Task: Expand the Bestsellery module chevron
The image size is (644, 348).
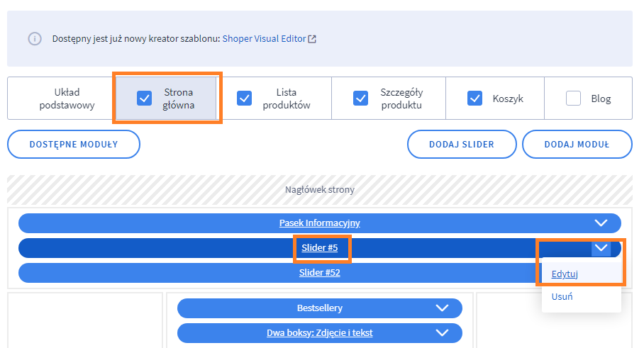Action: click(x=442, y=308)
